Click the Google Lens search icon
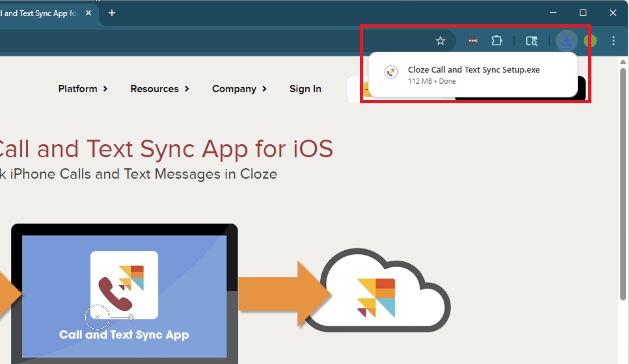This screenshot has height=364, width=629. [531, 41]
